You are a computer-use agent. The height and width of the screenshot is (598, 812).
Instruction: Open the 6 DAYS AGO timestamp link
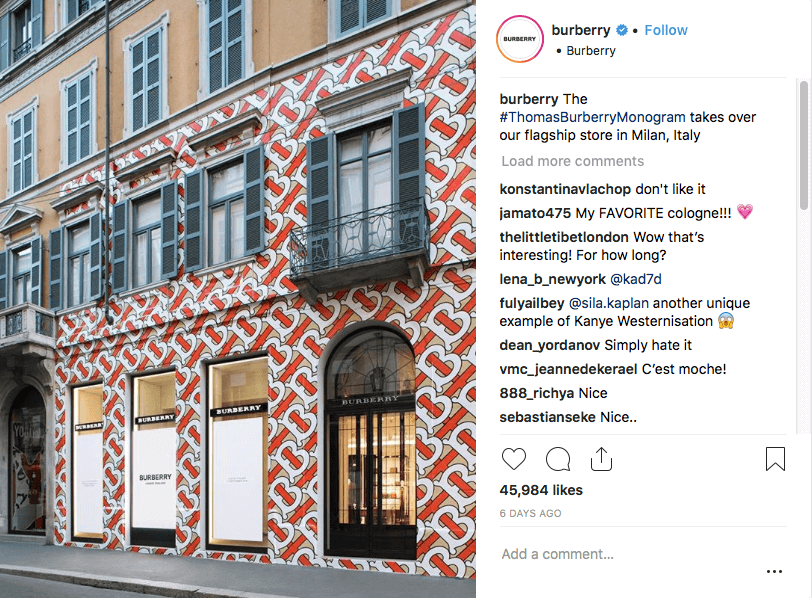point(530,513)
